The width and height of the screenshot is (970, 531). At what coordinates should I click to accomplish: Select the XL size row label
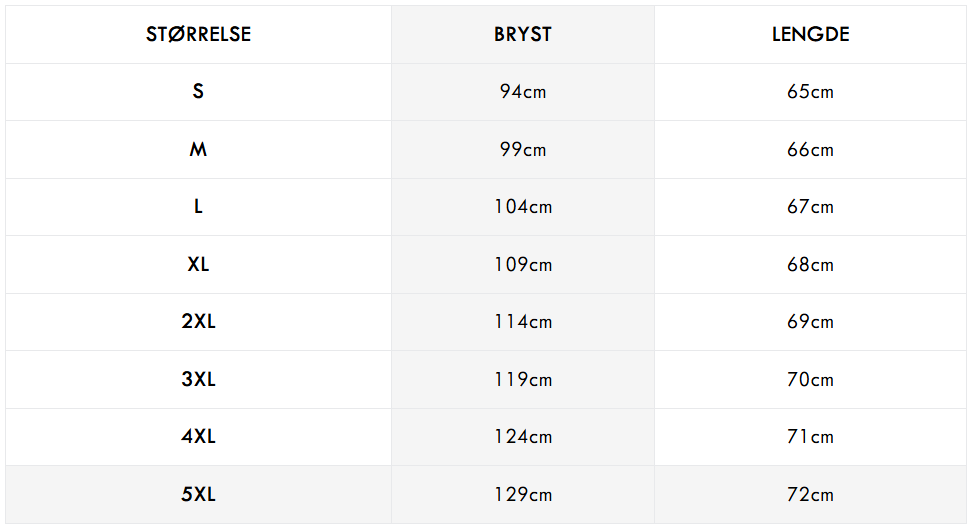tap(198, 264)
